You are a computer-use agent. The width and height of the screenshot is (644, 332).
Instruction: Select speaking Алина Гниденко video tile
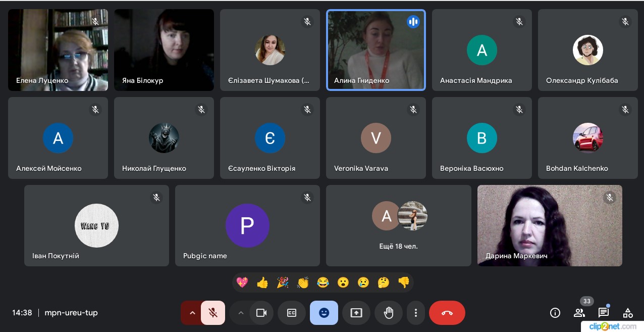pos(376,50)
